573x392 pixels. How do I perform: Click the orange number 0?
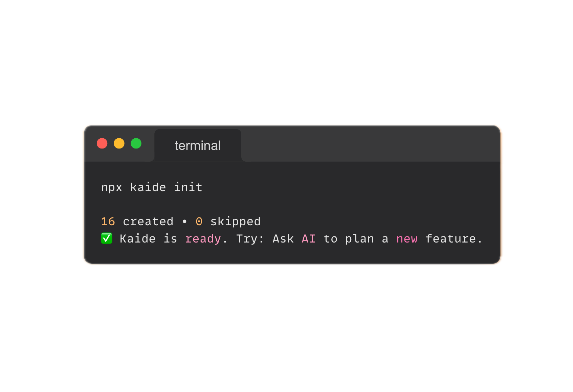click(199, 222)
